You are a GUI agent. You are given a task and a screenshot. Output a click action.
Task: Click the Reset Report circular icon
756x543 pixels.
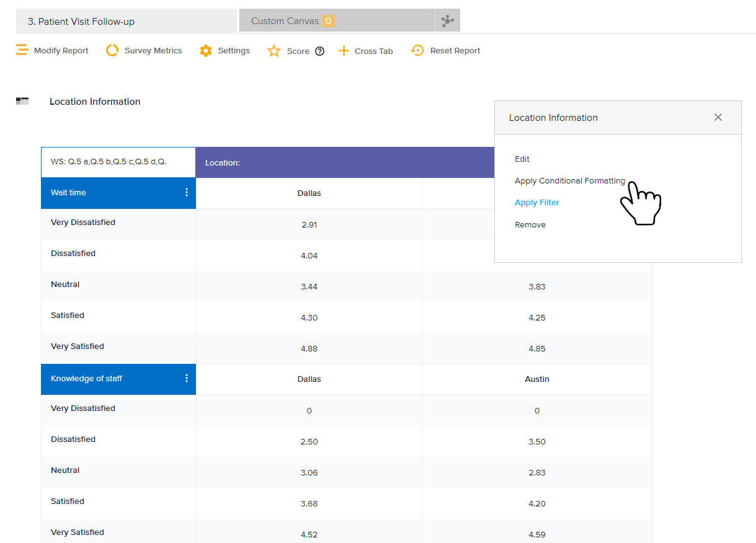pyautogui.click(x=417, y=51)
